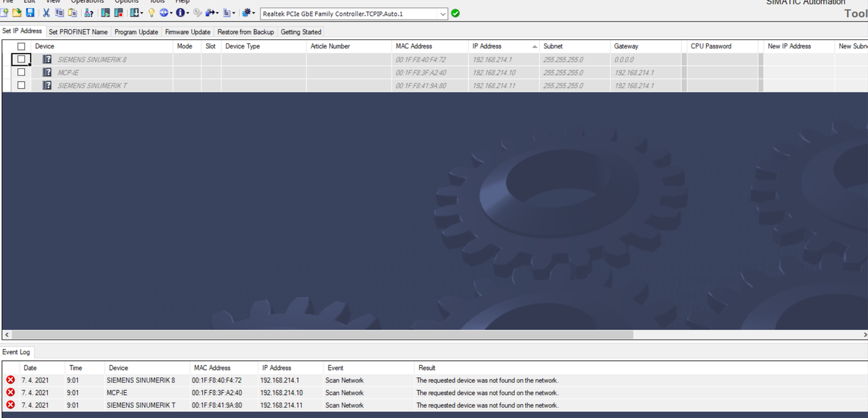Open the document icon dropdown left of the gear

coord(234,13)
